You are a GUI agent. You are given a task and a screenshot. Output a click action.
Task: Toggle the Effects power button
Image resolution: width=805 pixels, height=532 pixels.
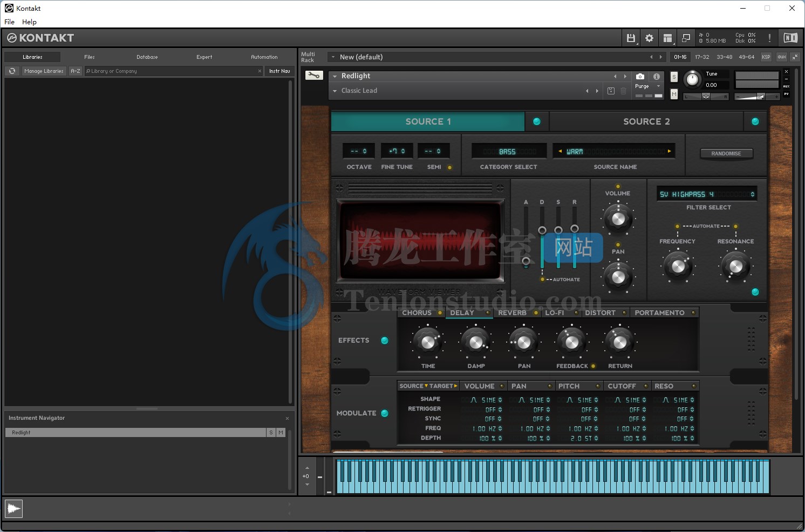pyautogui.click(x=385, y=340)
